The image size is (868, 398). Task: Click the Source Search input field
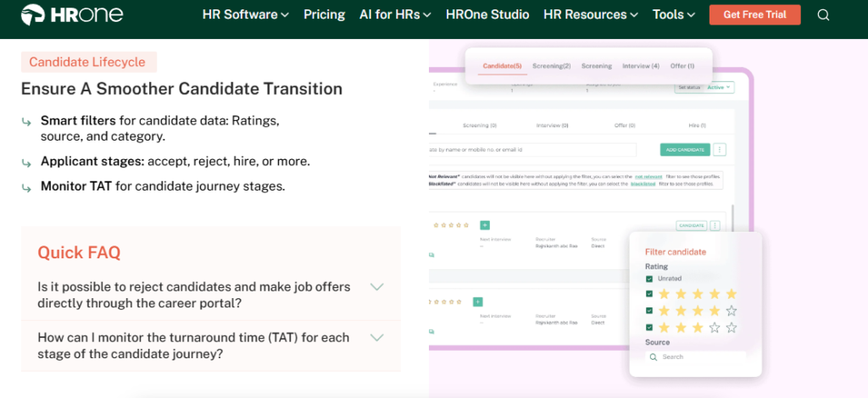[x=695, y=357]
